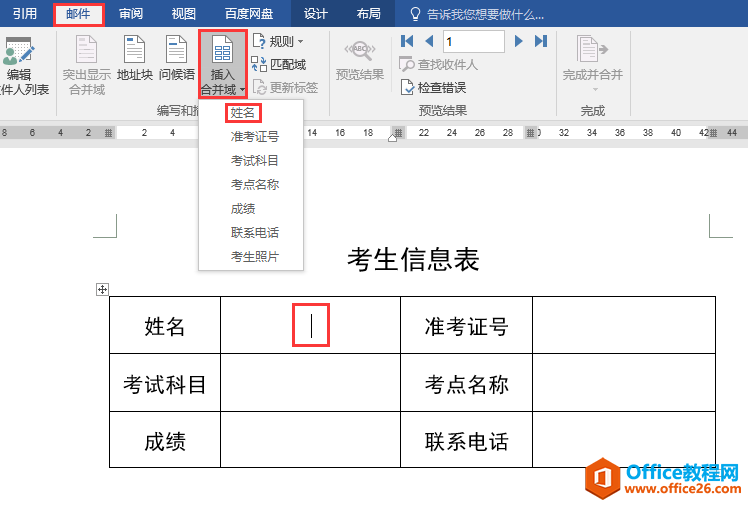This screenshot has height=506, width=748.
Task: Go to the next record
Action: [x=519, y=41]
